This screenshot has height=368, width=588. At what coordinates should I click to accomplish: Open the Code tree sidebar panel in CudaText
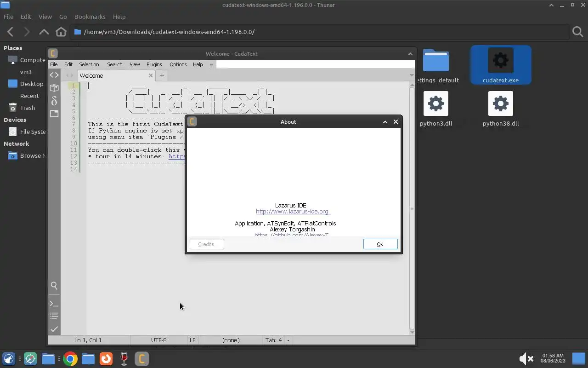54,75
